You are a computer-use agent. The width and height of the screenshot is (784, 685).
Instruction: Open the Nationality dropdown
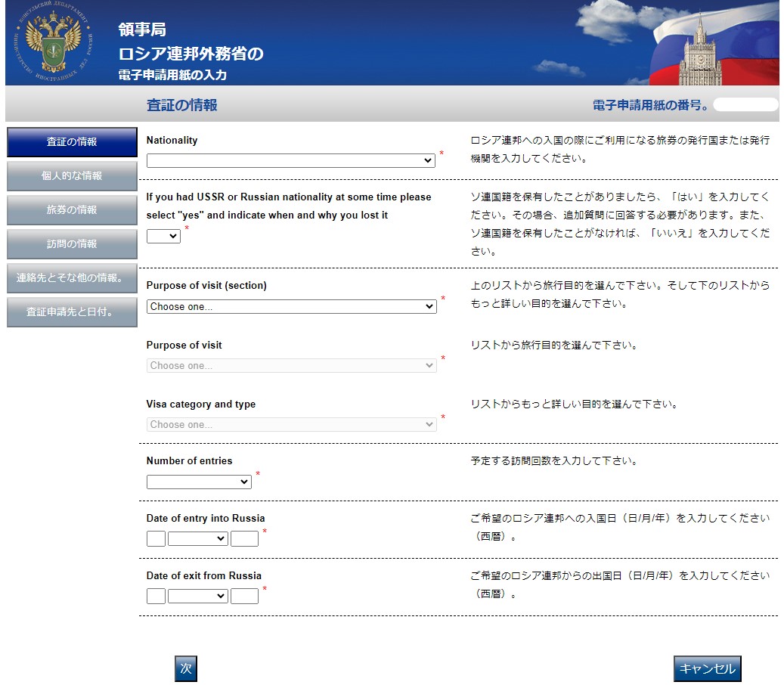click(x=290, y=160)
